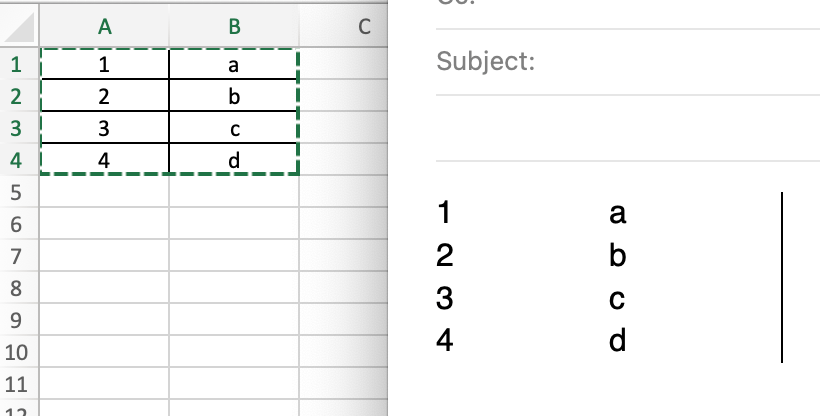
Task: Click empty cell B9
Action: pos(234,320)
